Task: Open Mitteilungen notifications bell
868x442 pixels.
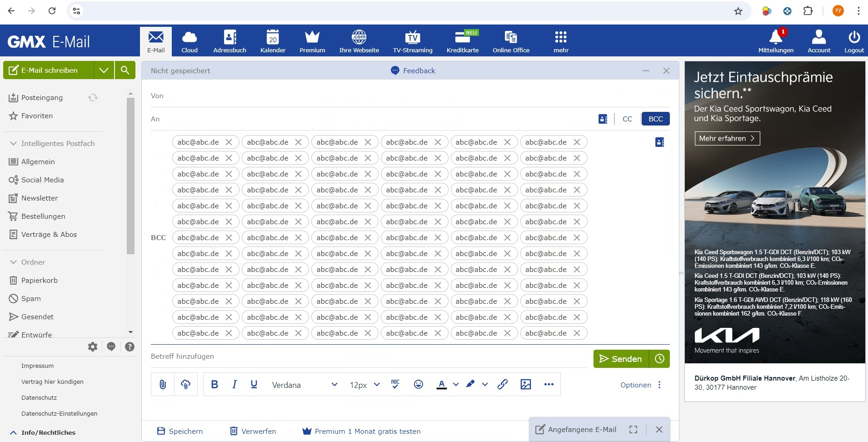Action: click(x=776, y=41)
